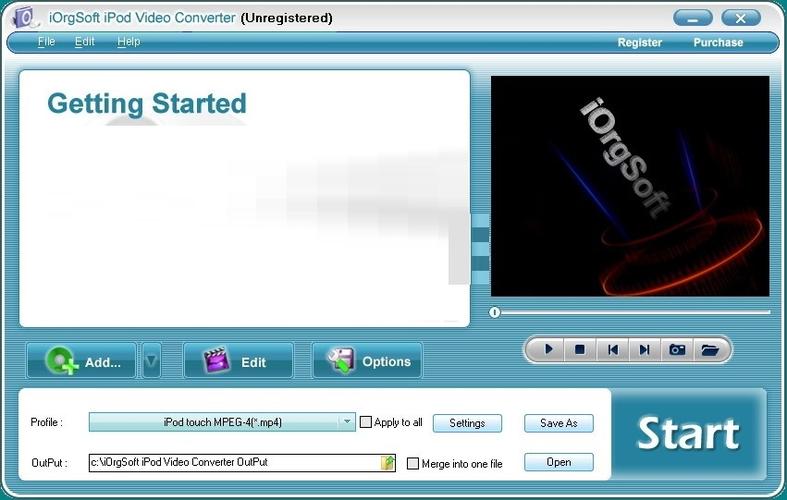Minimize the iOrgSoft window
The width and height of the screenshot is (787, 500).
point(693,19)
